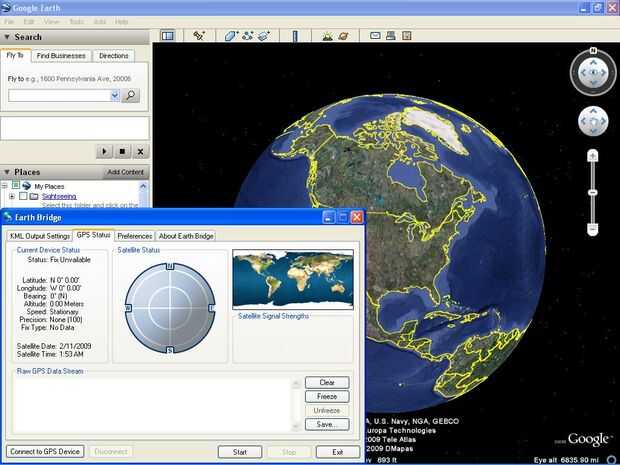Toggle the sidebar show/hide toolbar icon
This screenshot has height=465, width=620.
(168, 36)
